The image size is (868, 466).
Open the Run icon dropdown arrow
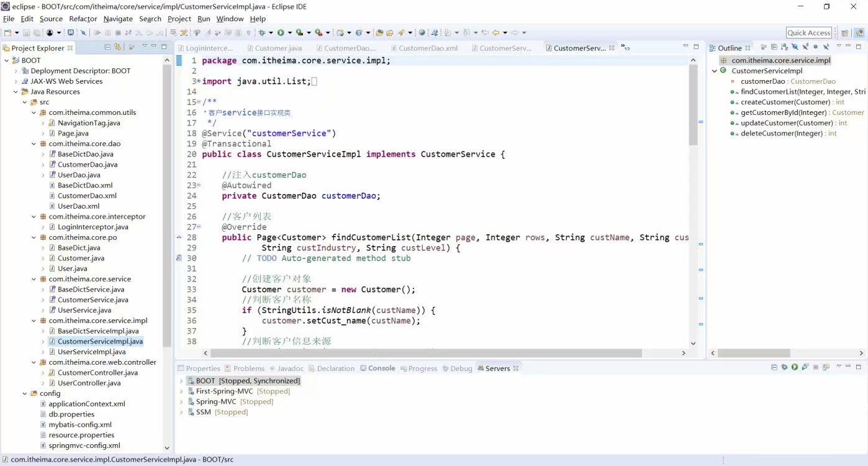coord(289,32)
